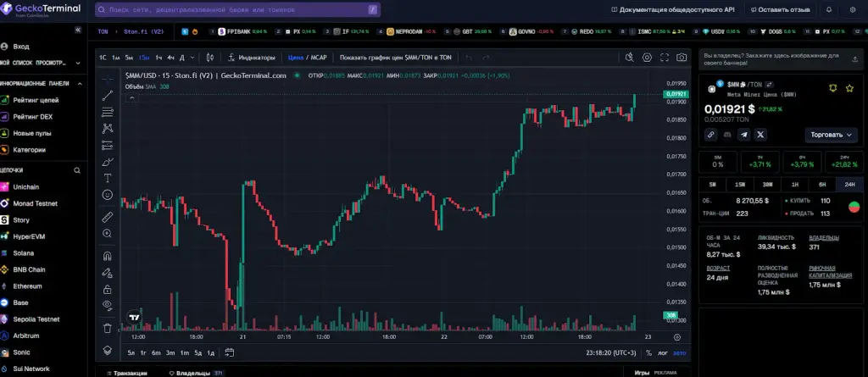Open the Индикаторы indicators menu

251,57
